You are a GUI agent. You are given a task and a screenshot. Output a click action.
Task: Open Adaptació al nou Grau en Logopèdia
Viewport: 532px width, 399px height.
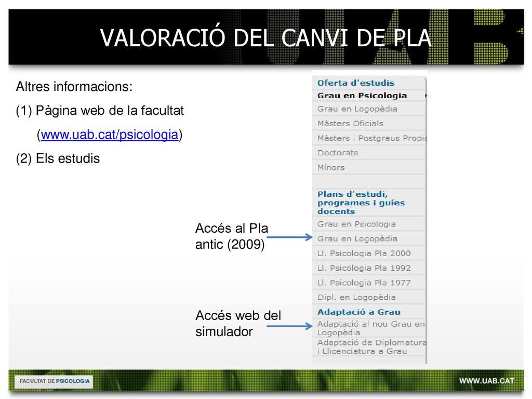[371, 328]
